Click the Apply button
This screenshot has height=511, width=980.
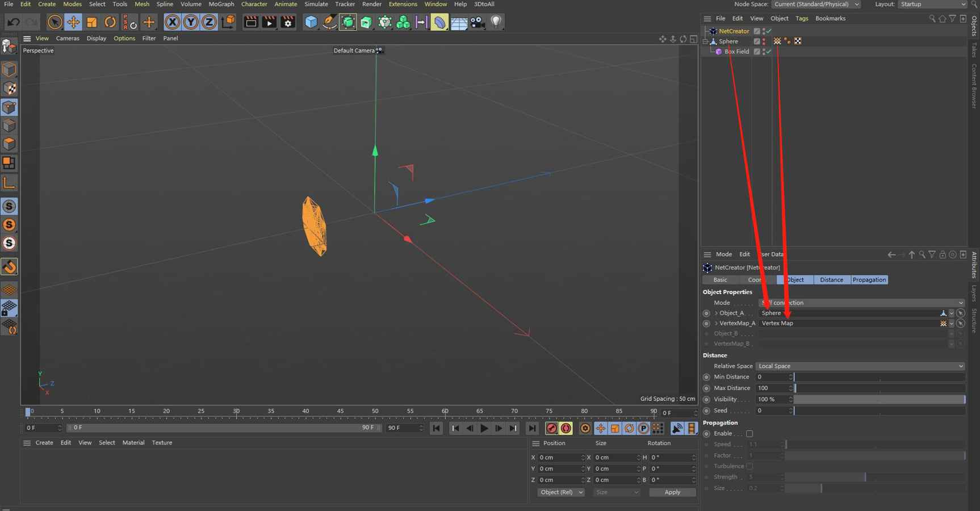click(672, 492)
